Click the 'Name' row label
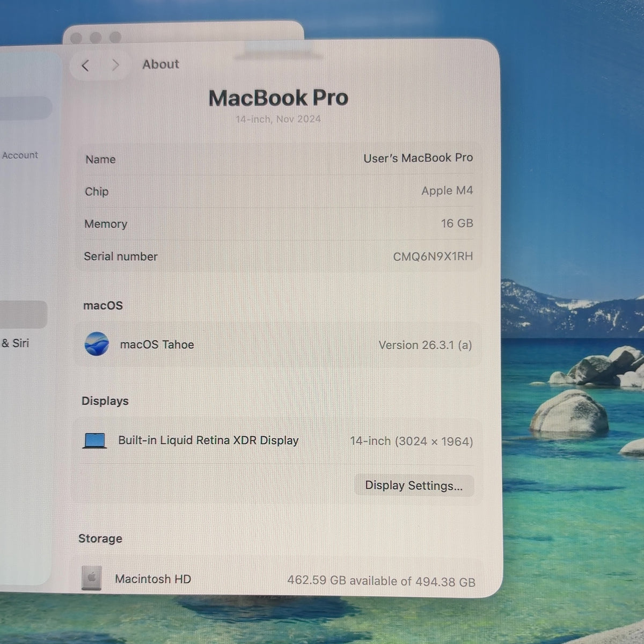Screen dimensions: 644x644 100,159
